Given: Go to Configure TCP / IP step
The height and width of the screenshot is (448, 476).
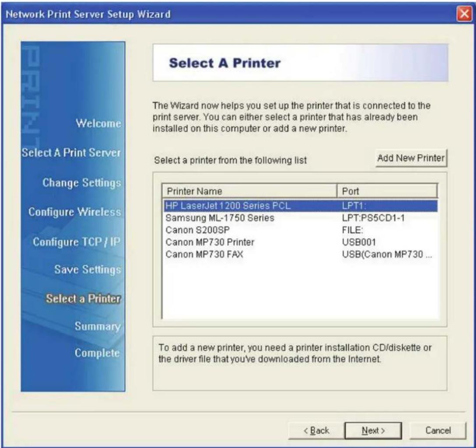Looking at the screenshot, I should [x=77, y=242].
